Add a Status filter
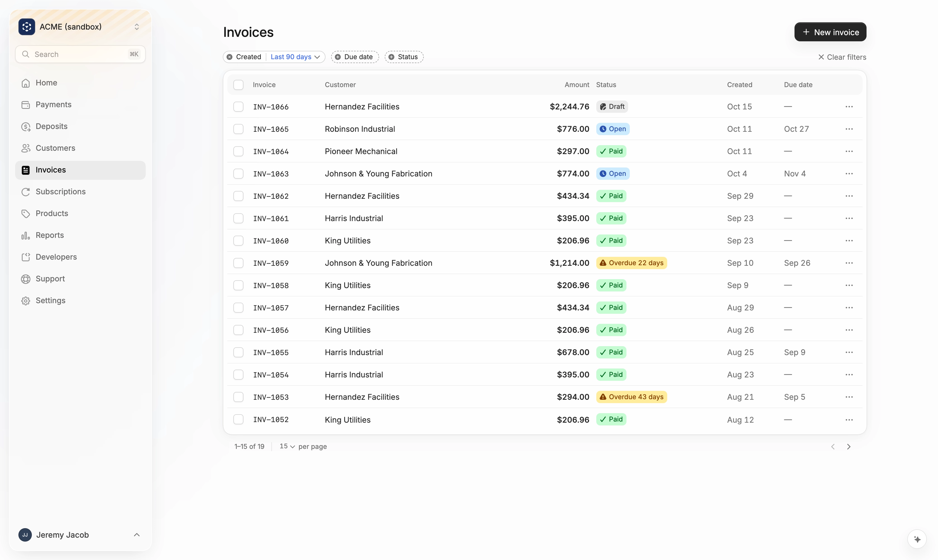The image size is (938, 560). pos(404,57)
